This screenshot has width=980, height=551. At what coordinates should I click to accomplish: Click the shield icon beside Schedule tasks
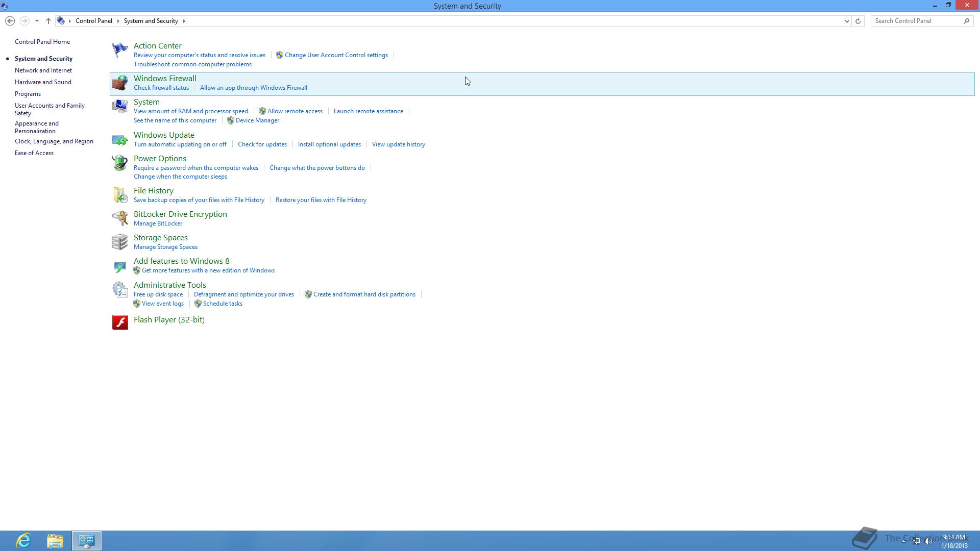pos(198,304)
